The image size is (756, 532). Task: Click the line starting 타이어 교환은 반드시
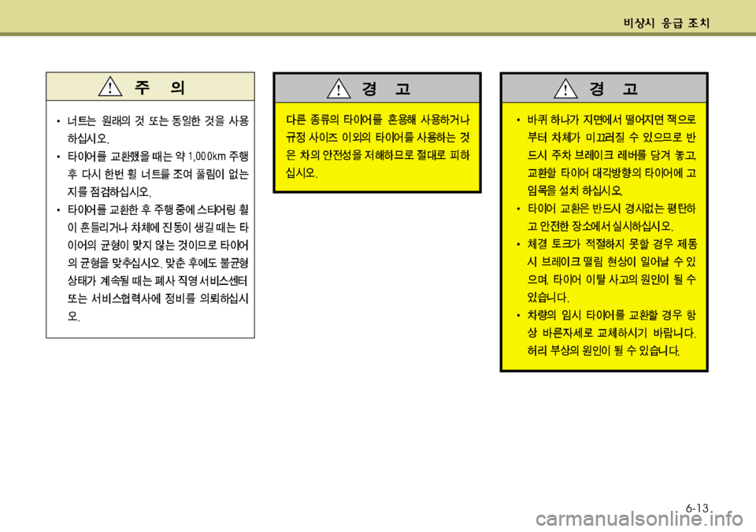(612, 209)
